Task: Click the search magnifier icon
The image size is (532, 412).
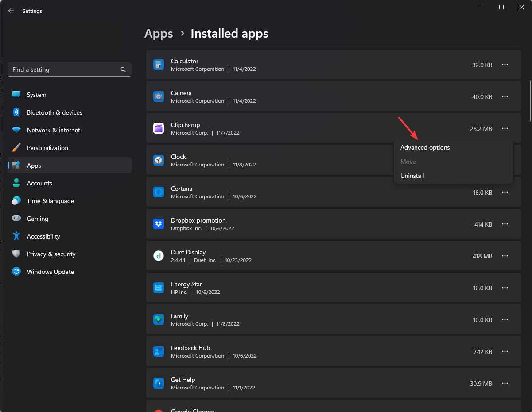Action: tap(123, 69)
